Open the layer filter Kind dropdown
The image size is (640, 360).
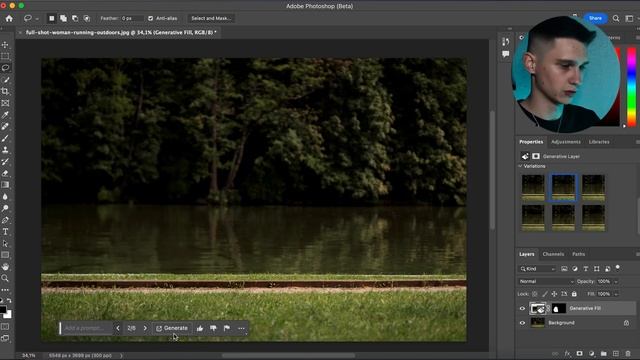(x=538, y=269)
